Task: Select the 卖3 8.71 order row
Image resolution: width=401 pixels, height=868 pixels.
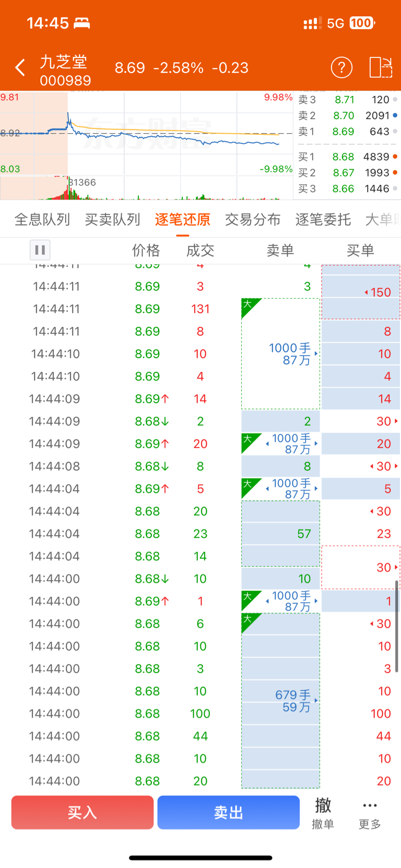Action: pyautogui.click(x=348, y=100)
